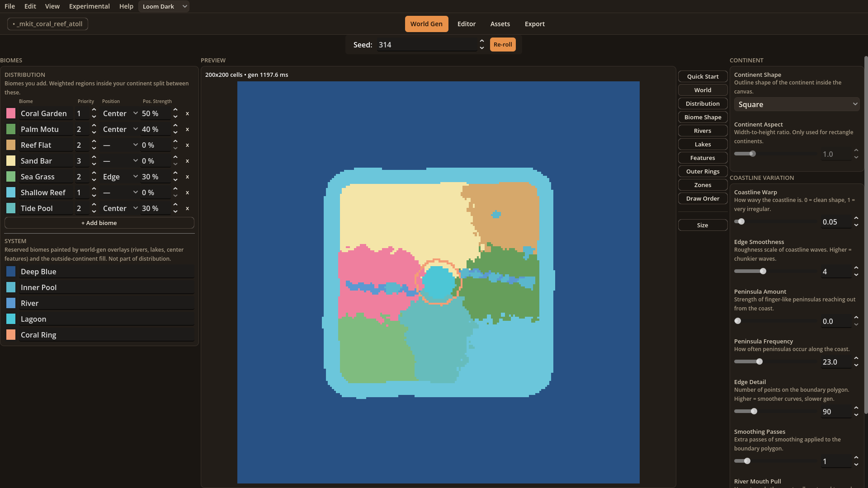Click the + Add biome button

(x=99, y=223)
